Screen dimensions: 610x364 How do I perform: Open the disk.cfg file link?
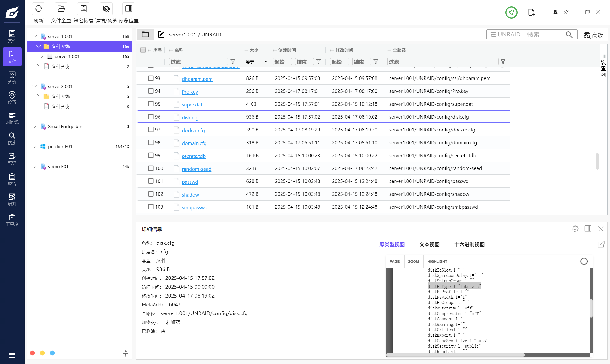[190, 117]
